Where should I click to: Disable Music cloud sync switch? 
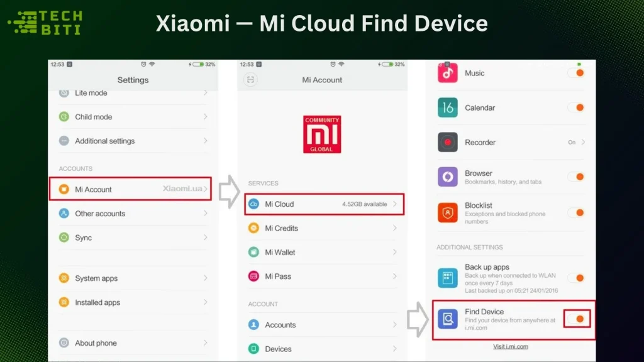click(x=577, y=73)
